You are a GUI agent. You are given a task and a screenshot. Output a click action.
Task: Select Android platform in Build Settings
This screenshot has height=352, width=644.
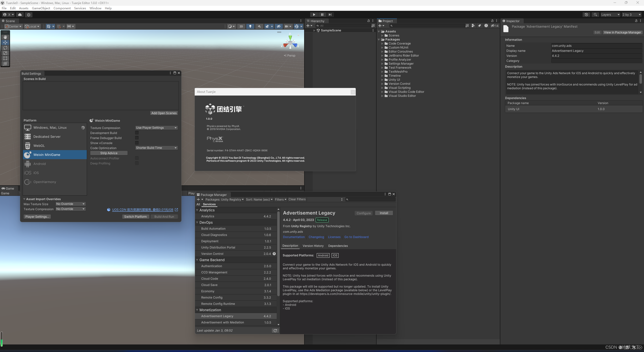pos(55,164)
